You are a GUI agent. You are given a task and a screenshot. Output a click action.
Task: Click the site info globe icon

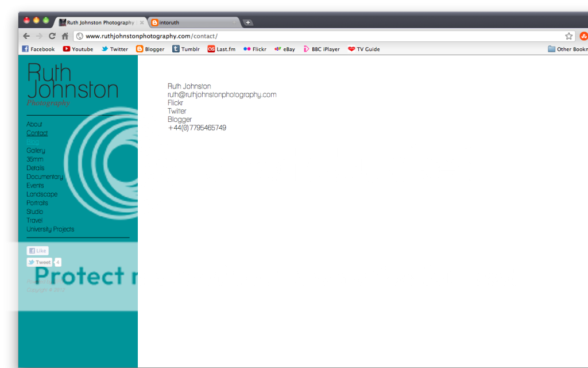(x=79, y=36)
